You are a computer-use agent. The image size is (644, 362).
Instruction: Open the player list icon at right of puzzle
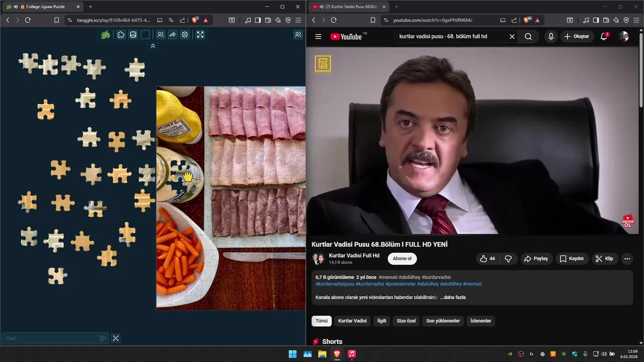point(298,35)
